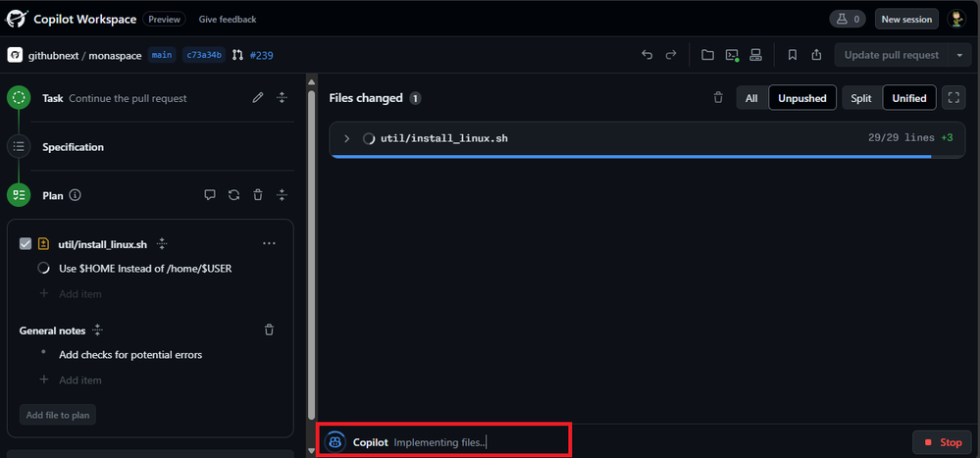Select the Plan step
980x458 pixels.
pyautogui.click(x=19, y=195)
